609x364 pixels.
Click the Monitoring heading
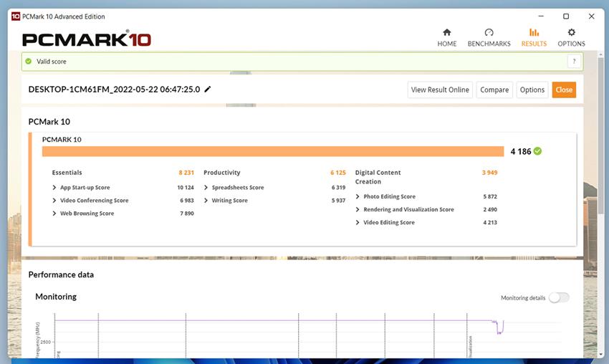(x=56, y=297)
